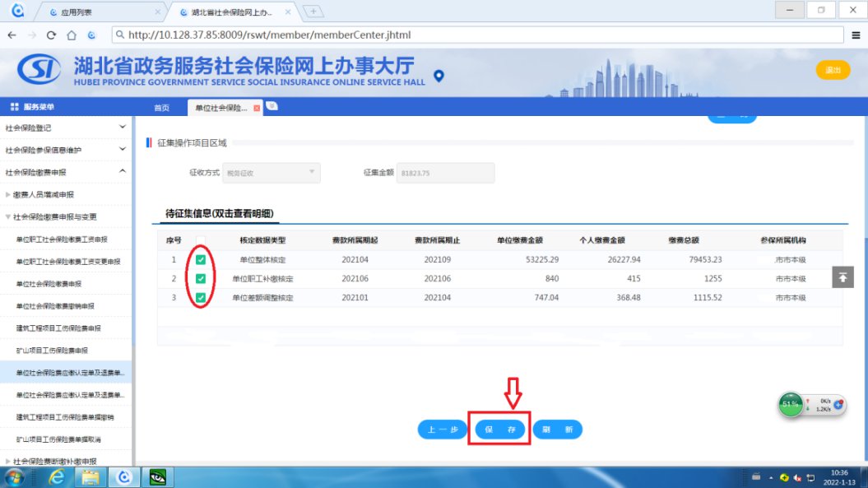This screenshot has width=868, height=488.
Task: Click the browser reload icon
Action: pyautogui.click(x=51, y=35)
